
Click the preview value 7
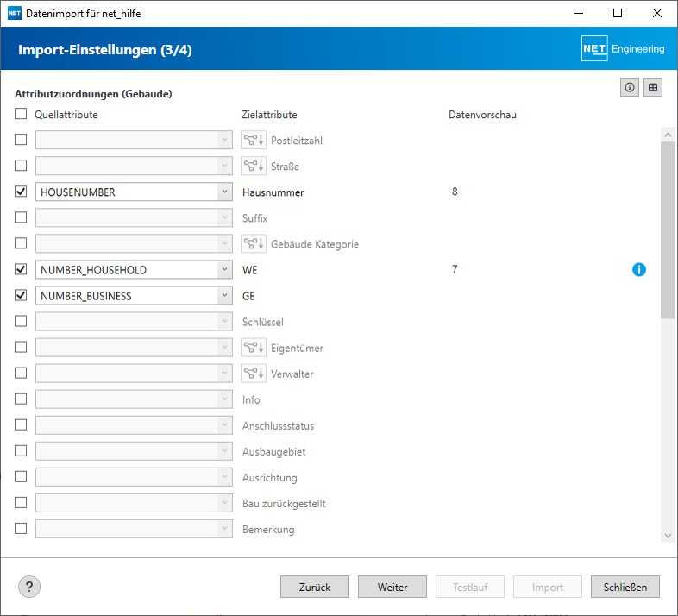[455, 269]
